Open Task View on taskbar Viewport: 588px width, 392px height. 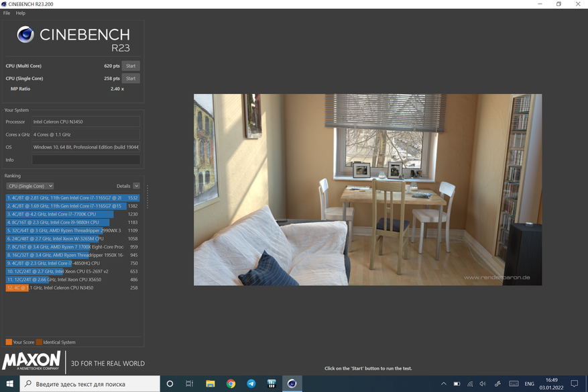coord(189,384)
